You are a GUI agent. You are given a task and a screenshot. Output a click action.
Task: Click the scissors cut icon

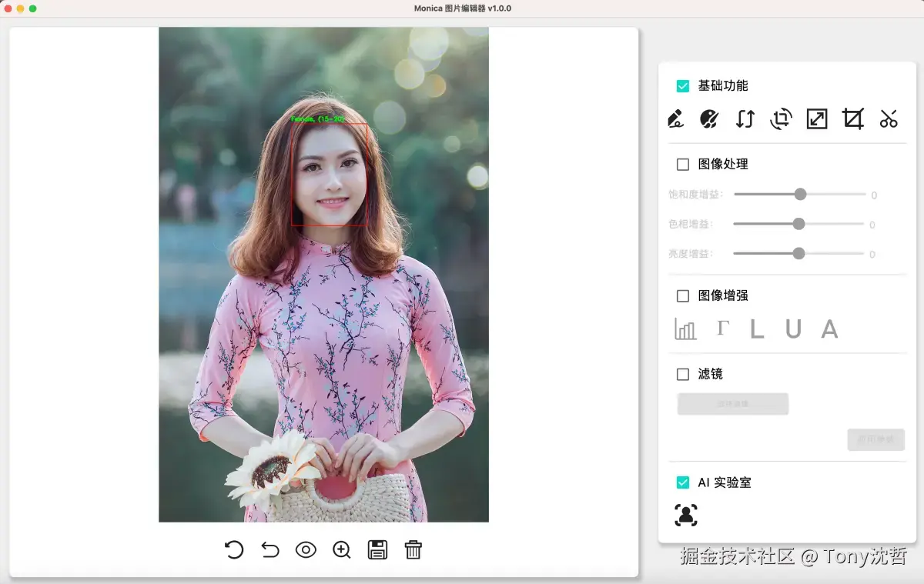(889, 118)
